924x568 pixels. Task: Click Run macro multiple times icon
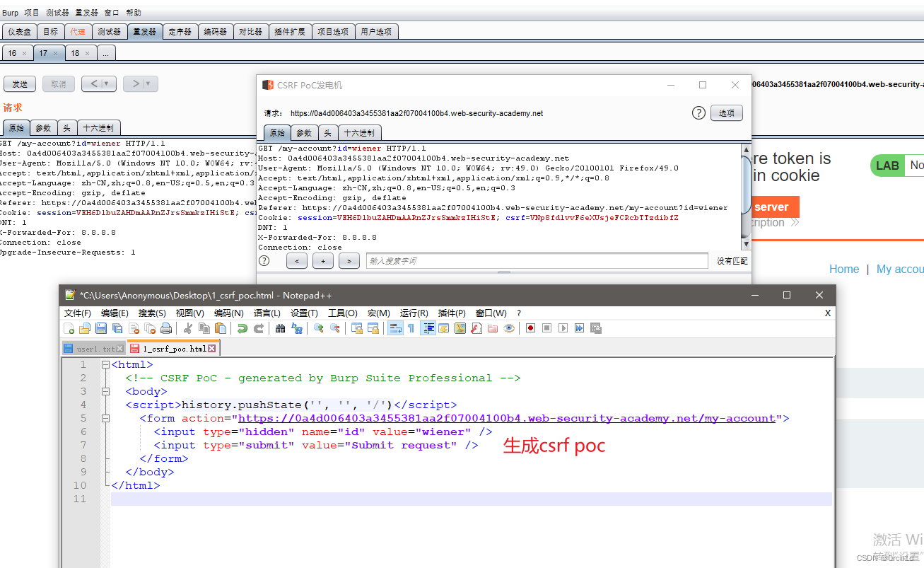[x=579, y=328]
